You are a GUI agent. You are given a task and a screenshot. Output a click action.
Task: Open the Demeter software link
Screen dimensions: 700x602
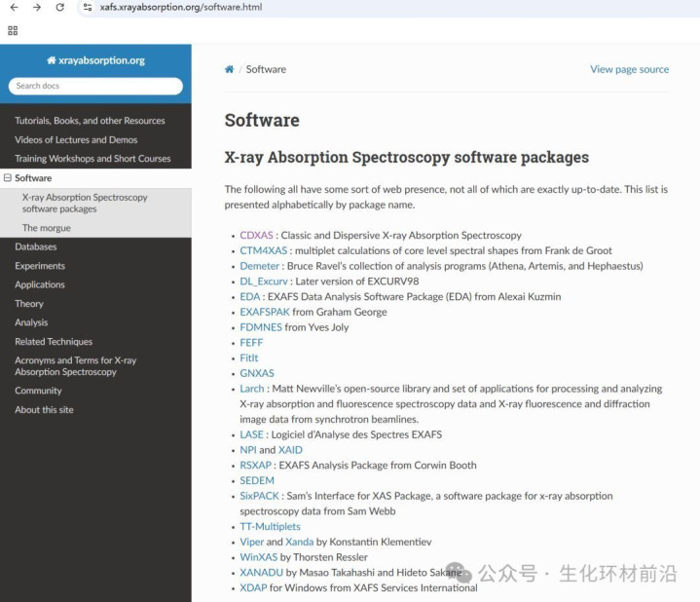260,266
